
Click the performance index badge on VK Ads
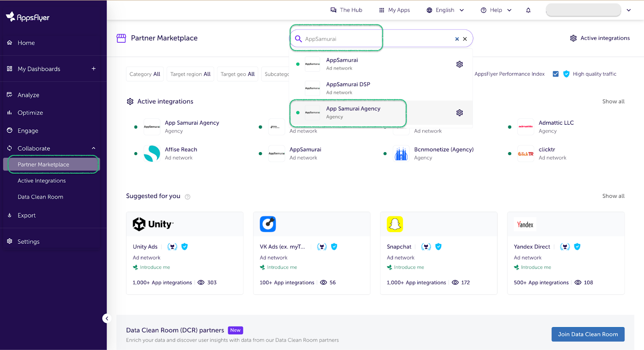pyautogui.click(x=322, y=247)
